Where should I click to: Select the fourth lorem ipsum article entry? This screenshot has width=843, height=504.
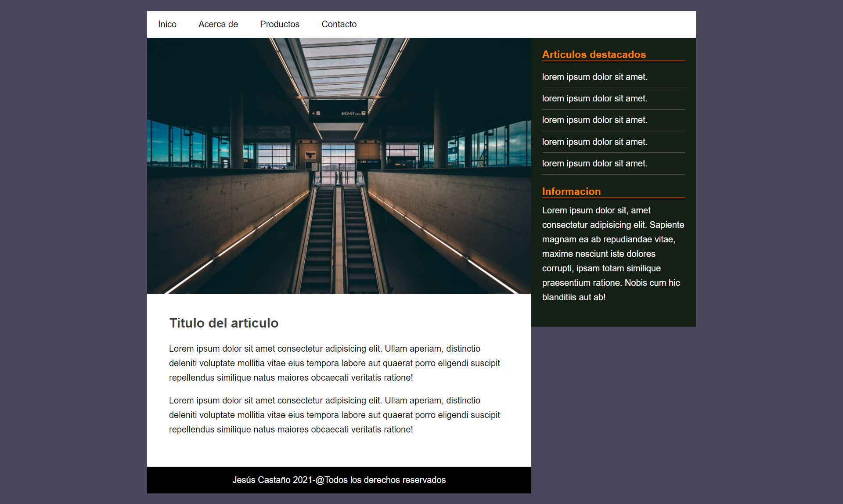[x=595, y=141]
